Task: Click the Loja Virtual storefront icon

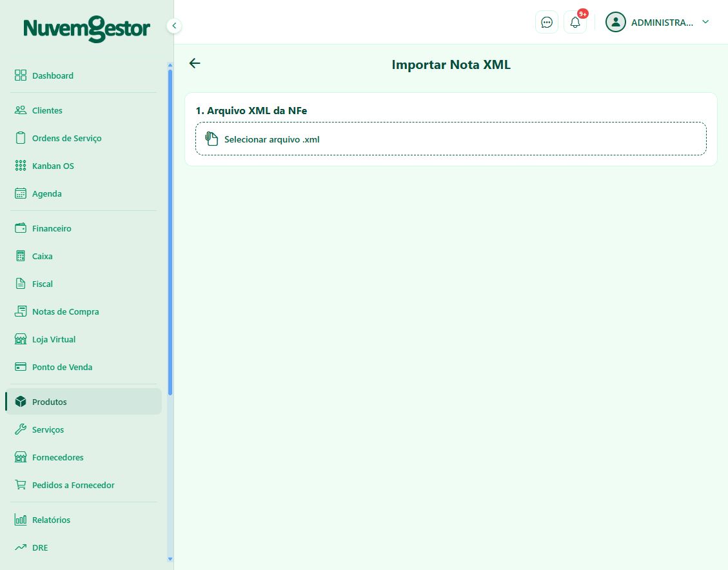Action: pyautogui.click(x=21, y=339)
